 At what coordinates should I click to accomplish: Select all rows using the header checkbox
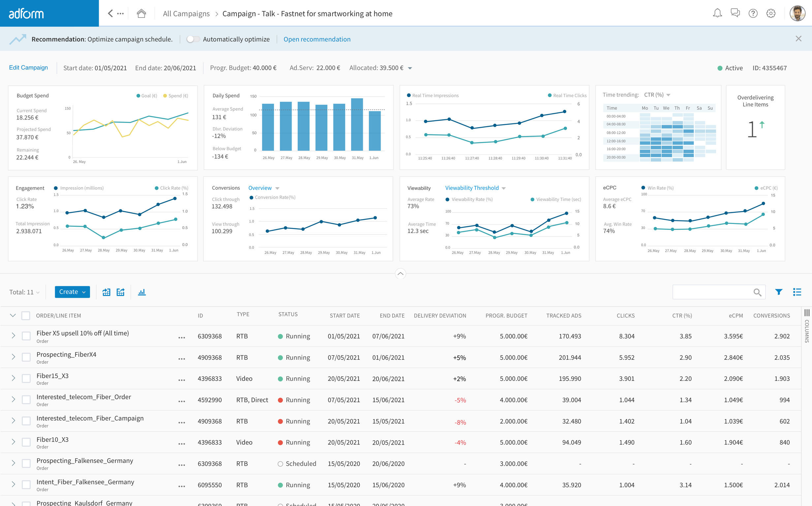26,315
